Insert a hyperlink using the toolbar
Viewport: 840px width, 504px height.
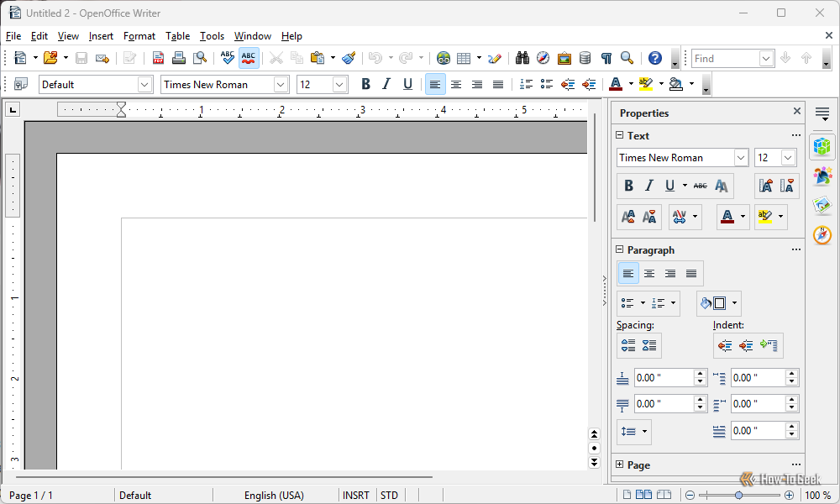[x=444, y=58]
